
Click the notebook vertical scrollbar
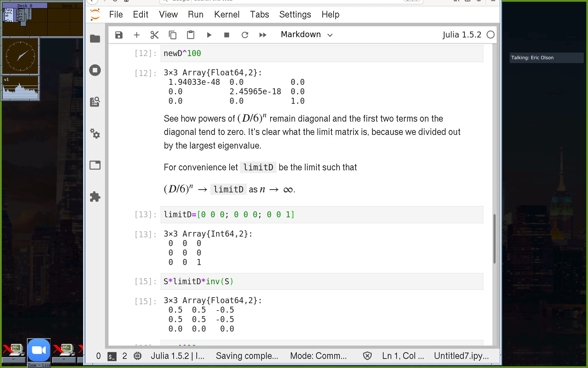pyautogui.click(x=494, y=238)
